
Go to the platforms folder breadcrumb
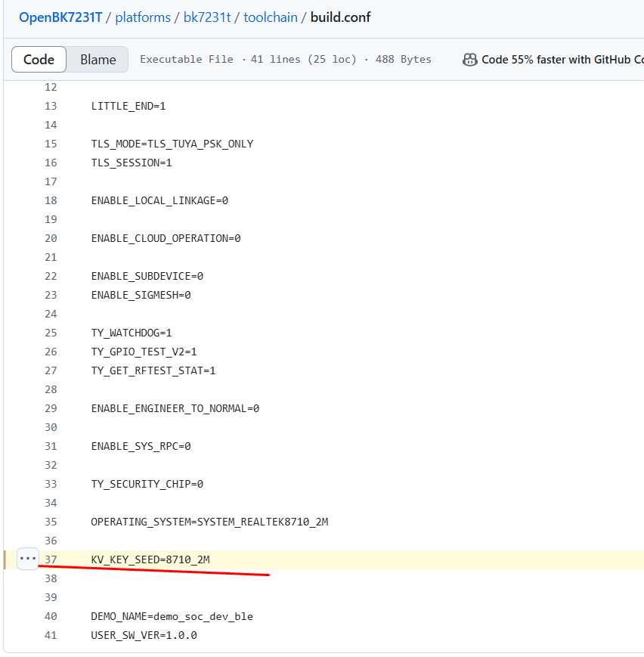(143, 17)
